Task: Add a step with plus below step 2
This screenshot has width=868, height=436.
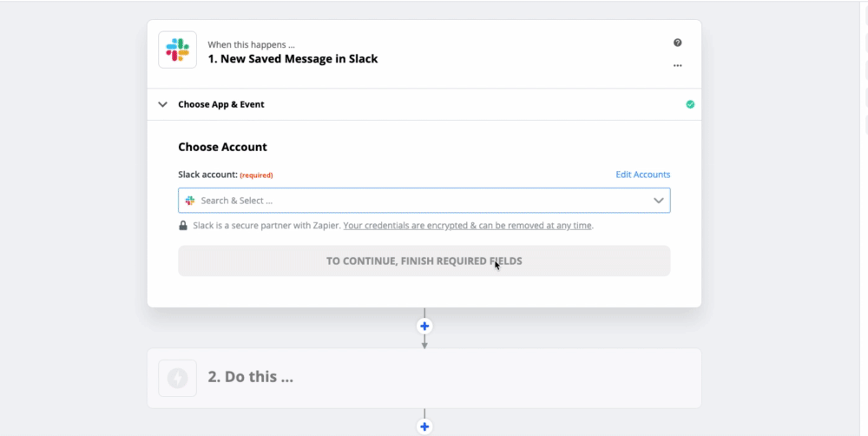Action: 424,426
